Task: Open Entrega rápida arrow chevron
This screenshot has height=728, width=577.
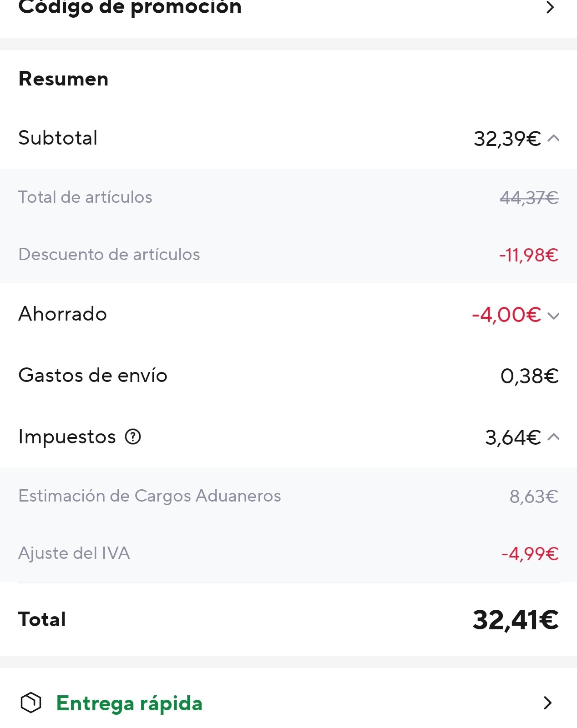Action: click(548, 703)
